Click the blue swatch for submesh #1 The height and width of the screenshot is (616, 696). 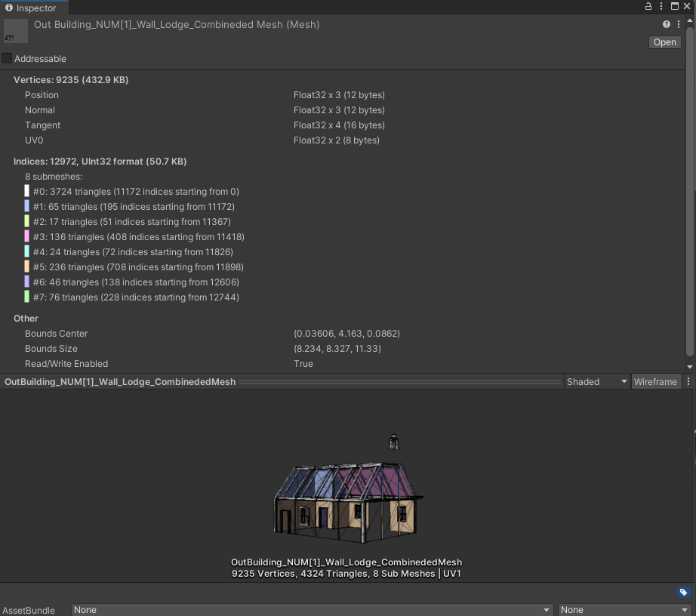pyautogui.click(x=26, y=206)
